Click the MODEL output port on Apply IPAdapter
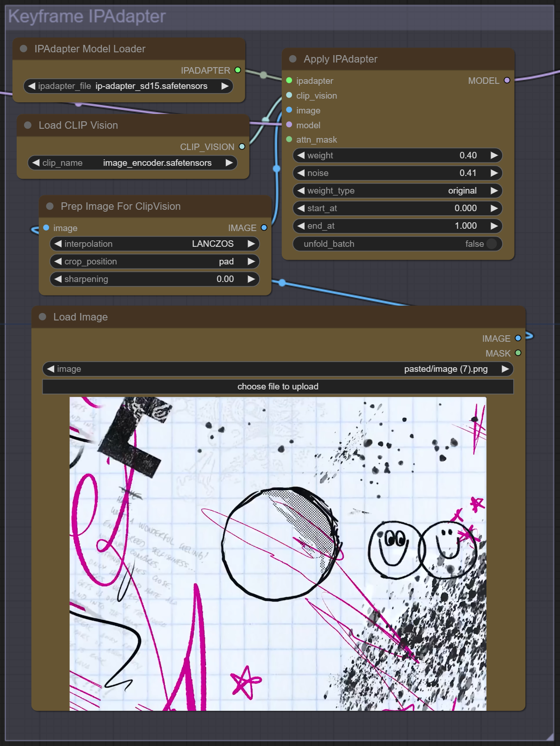The height and width of the screenshot is (746, 560). (x=507, y=81)
